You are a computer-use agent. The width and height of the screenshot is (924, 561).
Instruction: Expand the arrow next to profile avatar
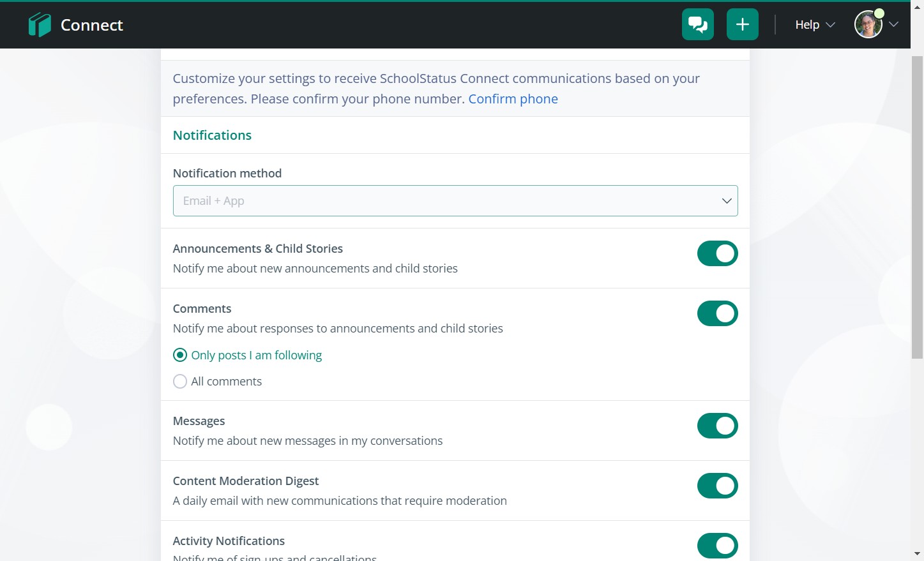(x=894, y=25)
